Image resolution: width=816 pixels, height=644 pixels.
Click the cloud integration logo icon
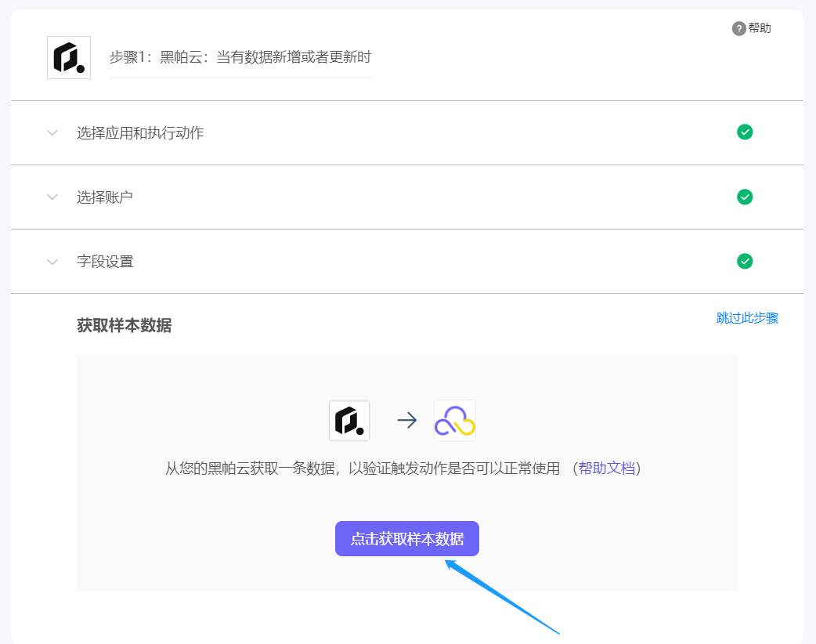coord(455,421)
